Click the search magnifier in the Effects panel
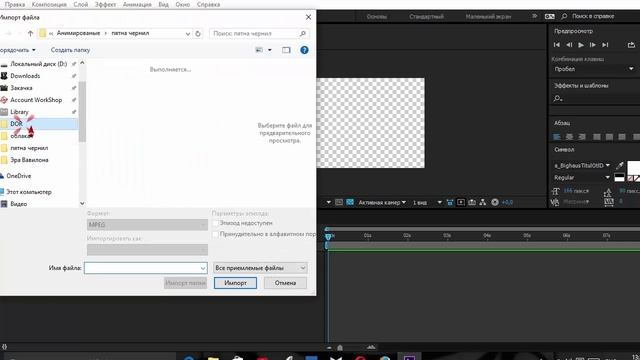The height and width of the screenshot is (360, 640). 558,98
